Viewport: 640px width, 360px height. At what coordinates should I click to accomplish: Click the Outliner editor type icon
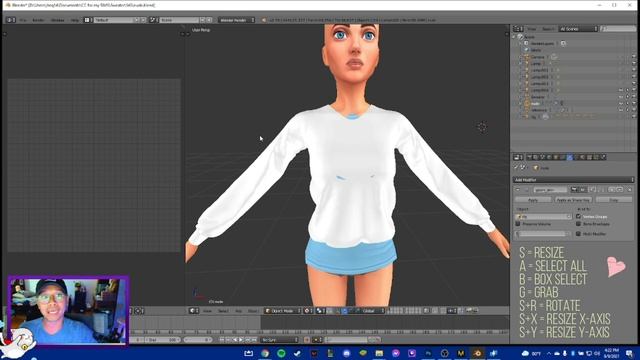point(518,29)
